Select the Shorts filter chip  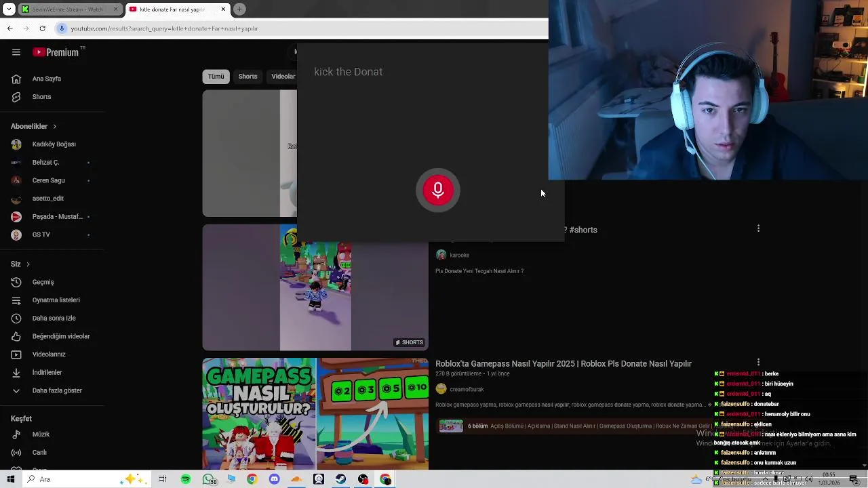pyautogui.click(x=248, y=77)
